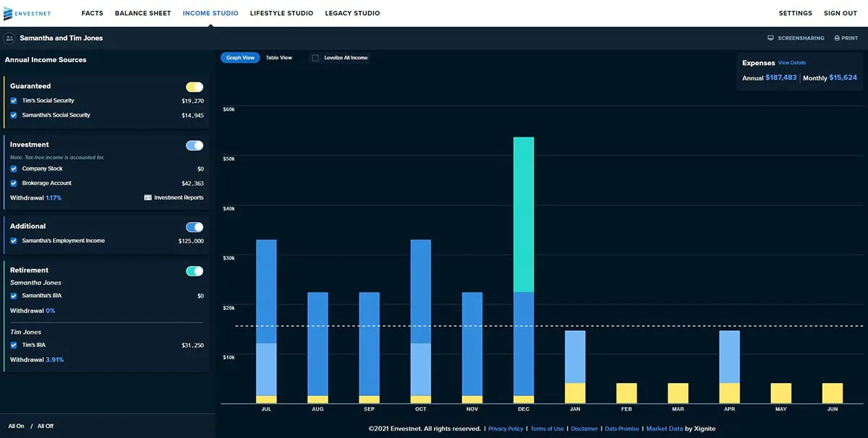868x438 pixels.
Task: Click the teal December bar segment
Action: (x=524, y=215)
